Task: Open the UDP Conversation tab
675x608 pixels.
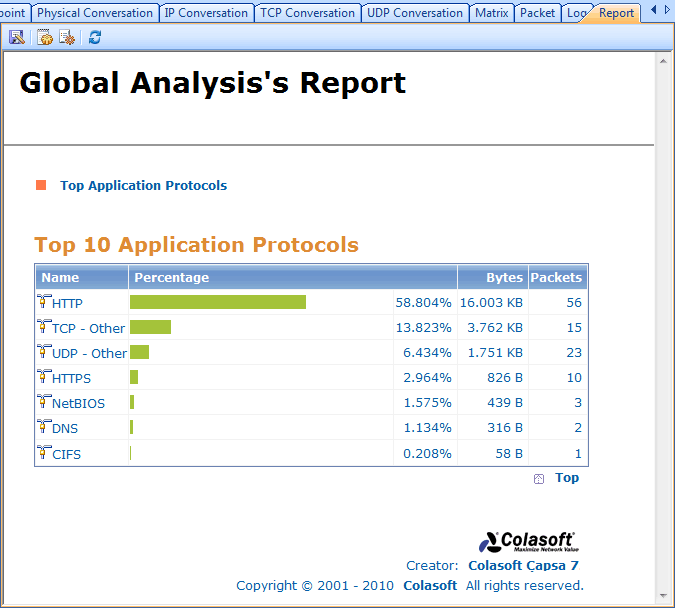Action: click(x=415, y=13)
